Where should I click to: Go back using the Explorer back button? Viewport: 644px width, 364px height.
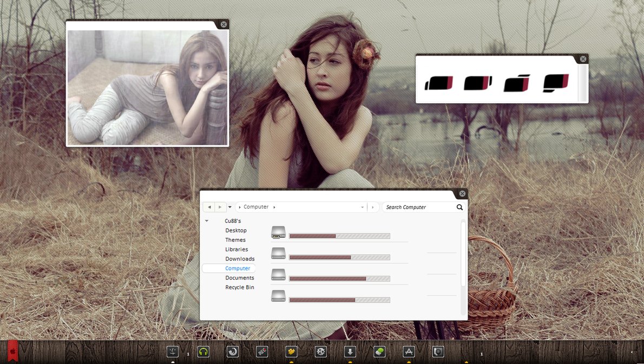(209, 207)
